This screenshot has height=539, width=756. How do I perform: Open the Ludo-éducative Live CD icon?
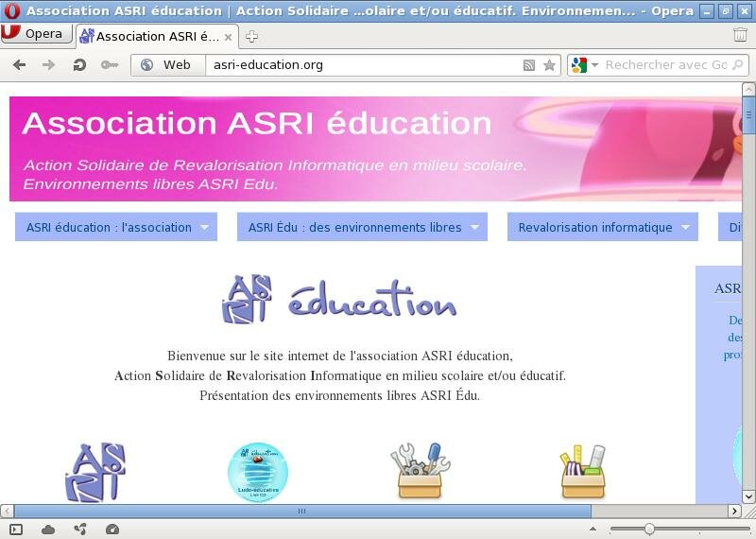(258, 473)
